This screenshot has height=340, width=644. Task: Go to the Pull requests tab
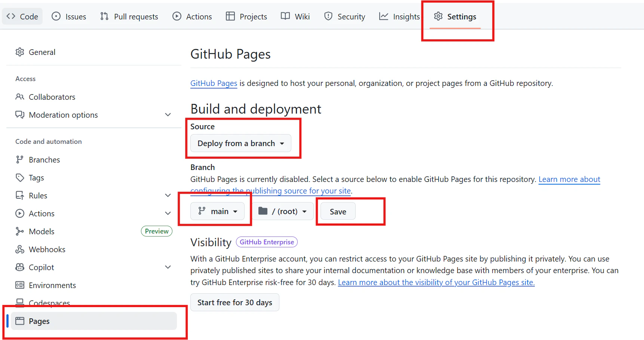coord(129,16)
